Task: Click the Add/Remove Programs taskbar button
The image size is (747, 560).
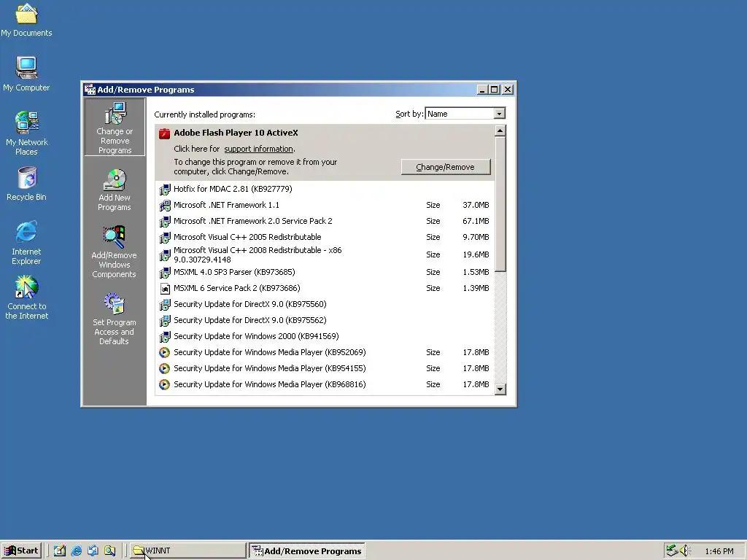Action: point(307,551)
